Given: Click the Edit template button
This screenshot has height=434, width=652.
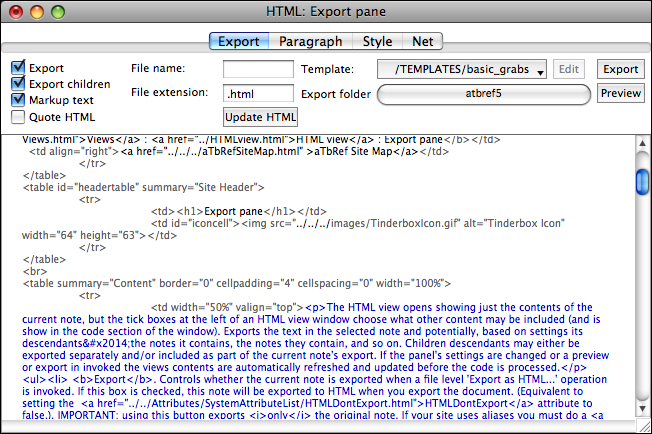Looking at the screenshot, I should 570,70.
